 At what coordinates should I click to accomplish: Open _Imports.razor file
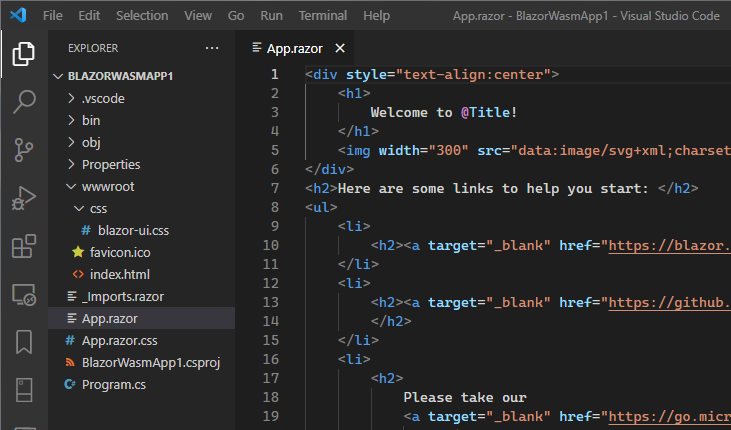[x=123, y=296]
